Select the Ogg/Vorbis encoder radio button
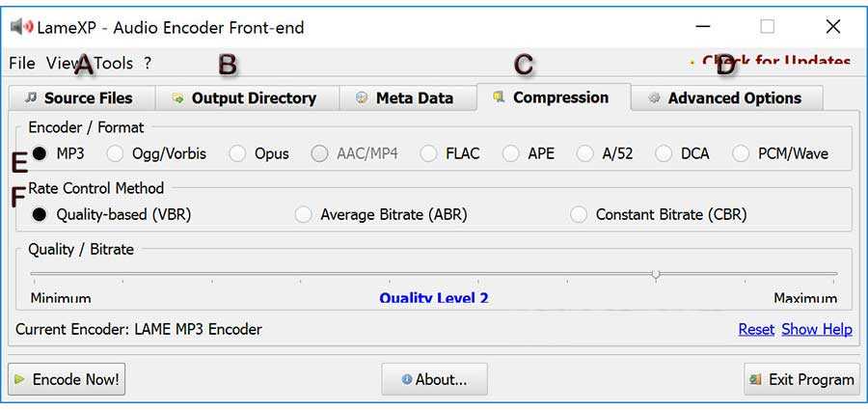 115,153
